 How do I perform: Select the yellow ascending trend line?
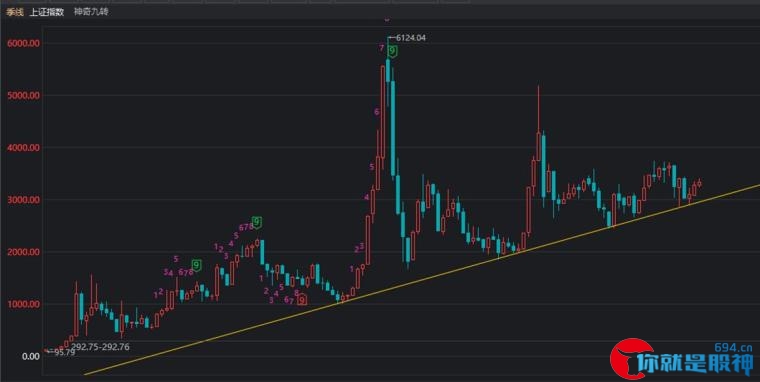point(422,279)
